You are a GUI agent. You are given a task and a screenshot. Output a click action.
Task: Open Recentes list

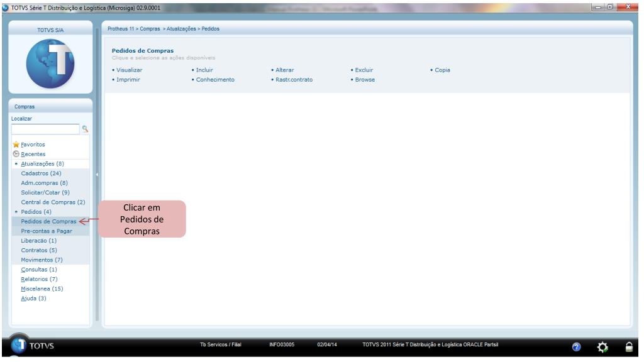[x=33, y=154]
